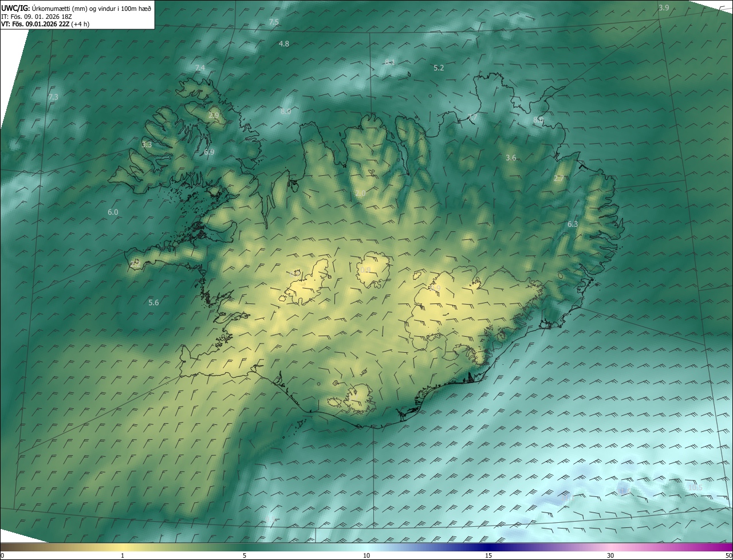This screenshot has width=733, height=560.
Task: Click the 10.5 precipitation value
Action: [x=695, y=487]
